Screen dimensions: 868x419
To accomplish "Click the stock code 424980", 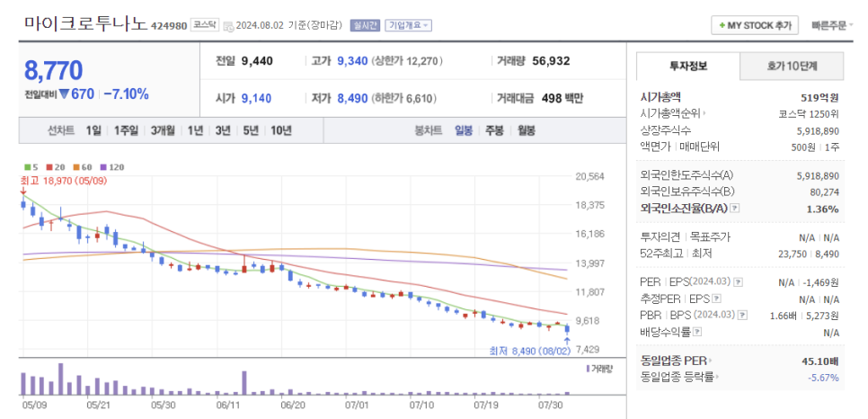I will pos(170,26).
